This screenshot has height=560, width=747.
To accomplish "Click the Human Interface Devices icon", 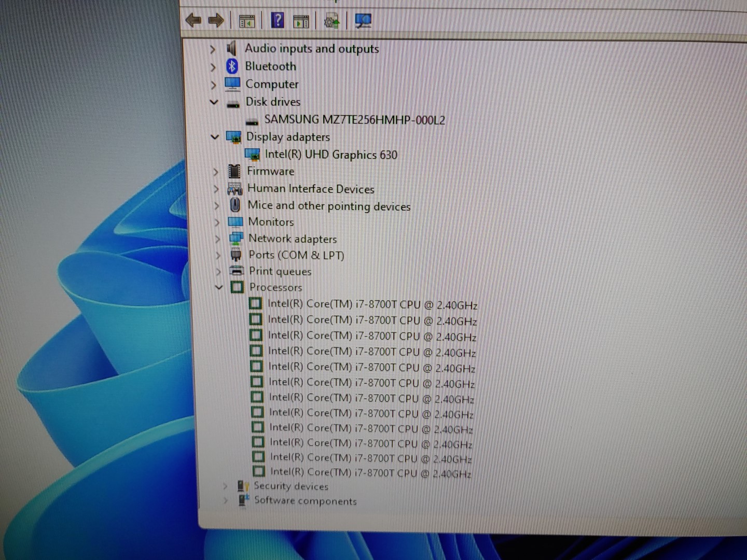I will (x=234, y=188).
